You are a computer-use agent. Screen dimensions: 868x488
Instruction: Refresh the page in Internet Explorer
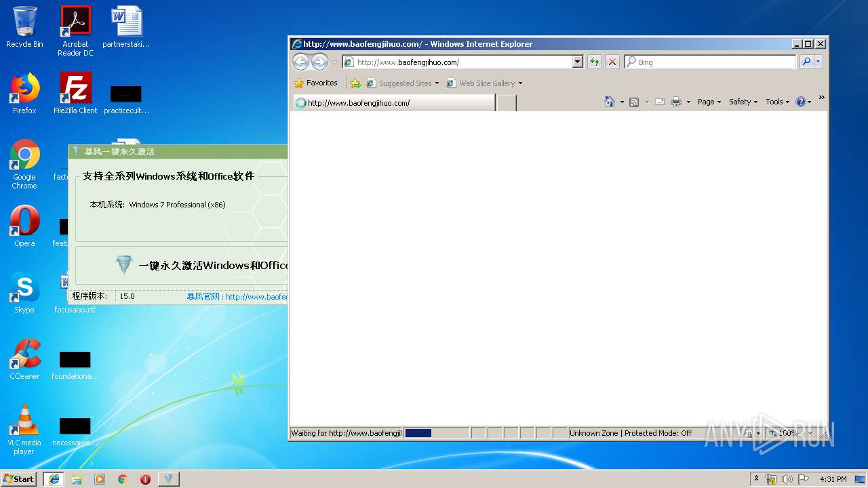pyautogui.click(x=595, y=62)
